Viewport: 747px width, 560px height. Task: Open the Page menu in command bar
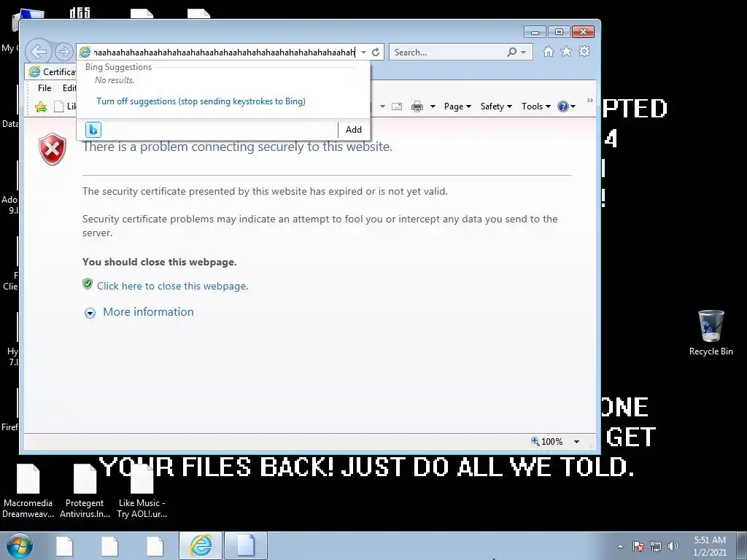[x=457, y=106]
